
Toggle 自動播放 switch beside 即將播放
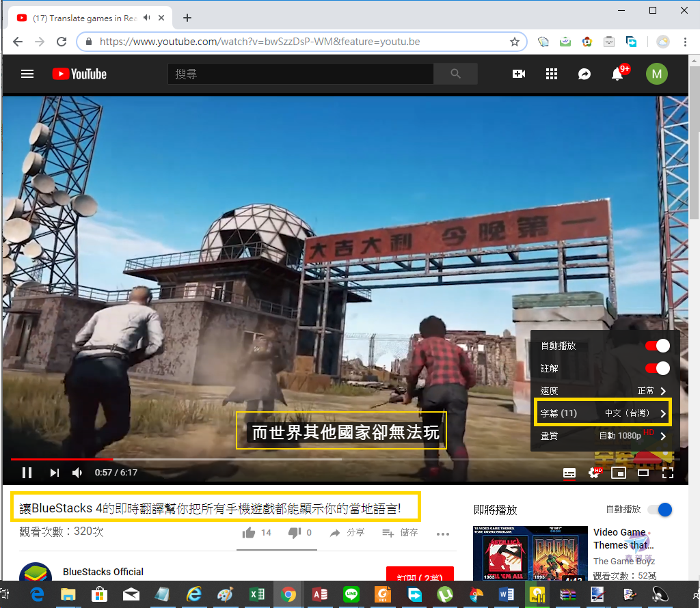coord(660,510)
